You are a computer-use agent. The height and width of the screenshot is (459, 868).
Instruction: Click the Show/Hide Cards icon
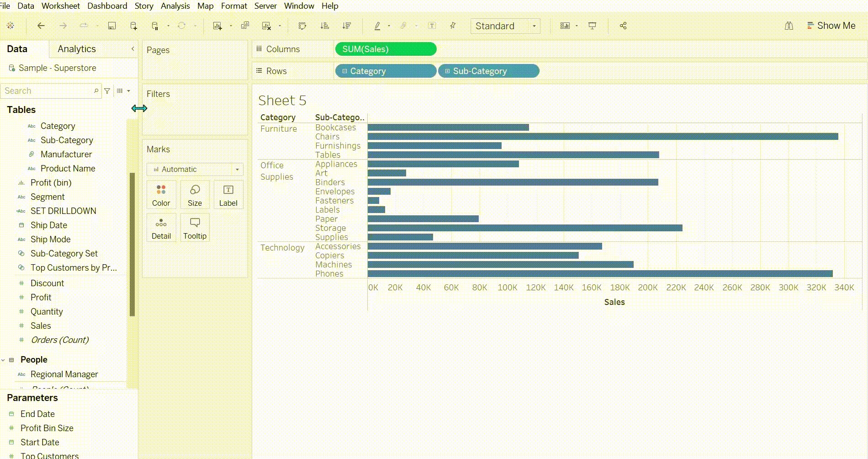click(x=565, y=26)
